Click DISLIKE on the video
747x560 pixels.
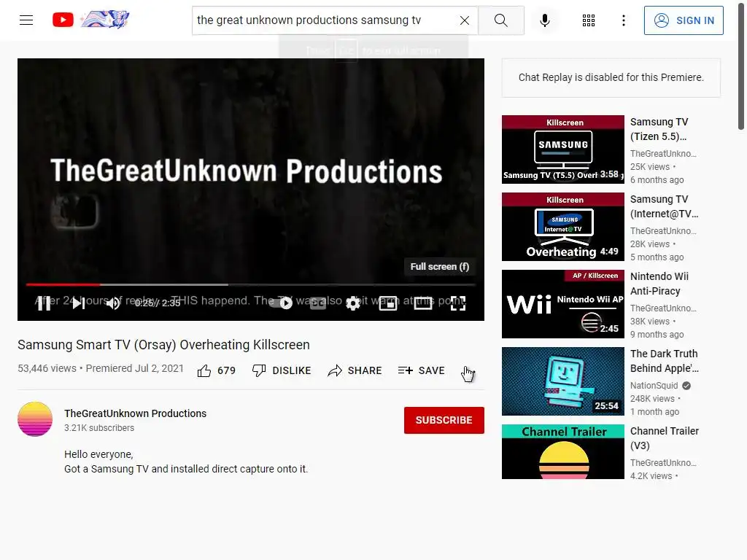(282, 370)
